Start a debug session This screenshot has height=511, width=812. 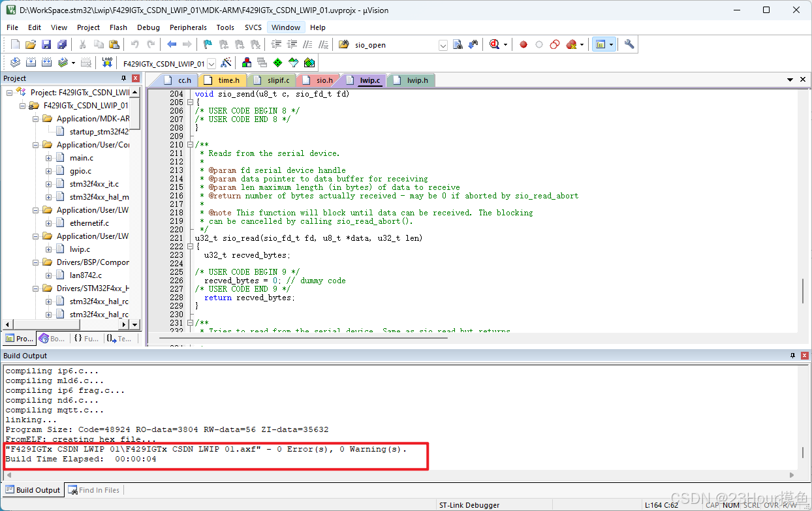[494, 44]
